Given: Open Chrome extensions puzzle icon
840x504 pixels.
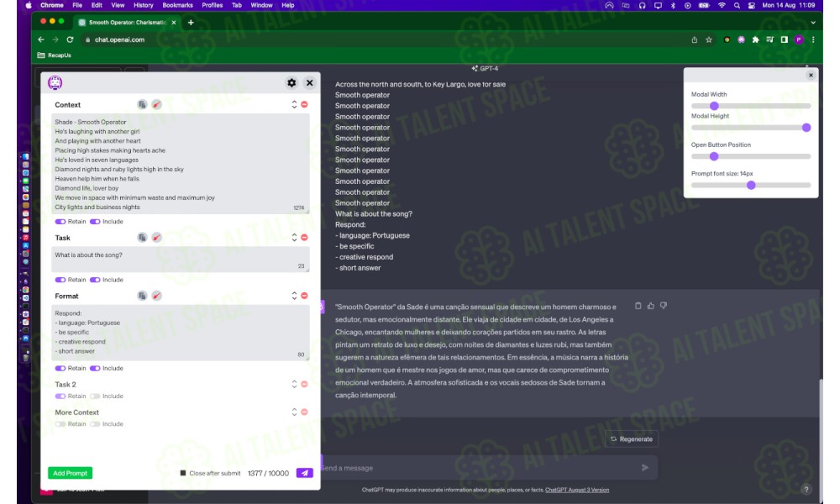Looking at the screenshot, I should click(755, 39).
